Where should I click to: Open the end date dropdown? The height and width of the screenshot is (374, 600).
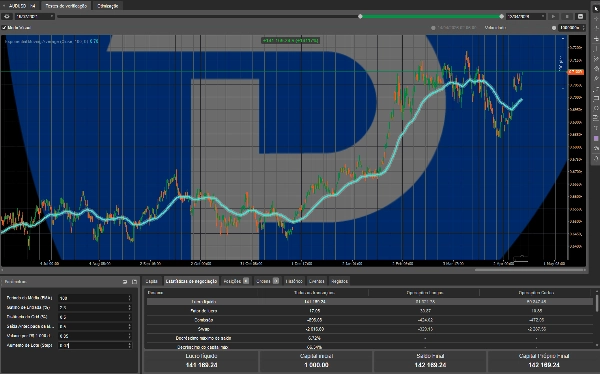[526, 16]
